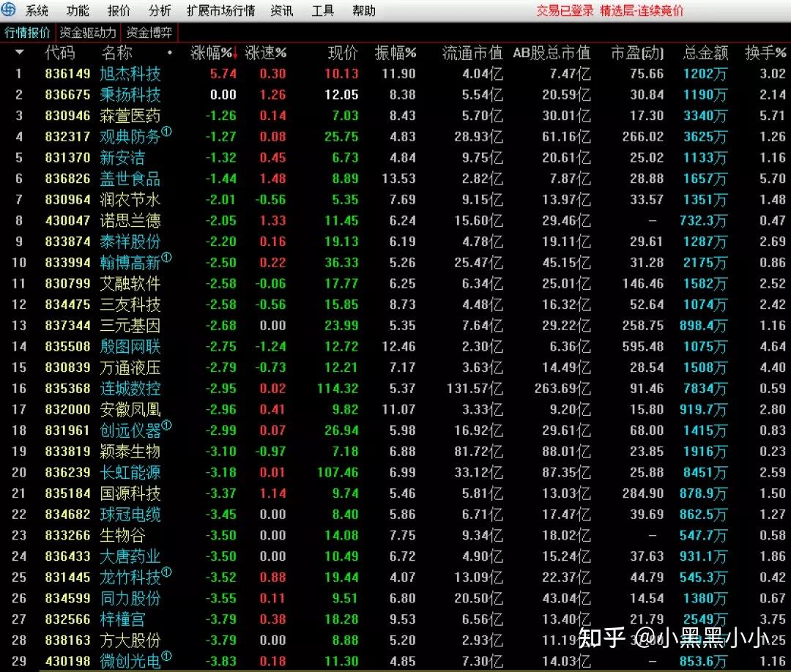This screenshot has height=672, width=791.
Task: Click the application logo icon
Action: [x=8, y=9]
